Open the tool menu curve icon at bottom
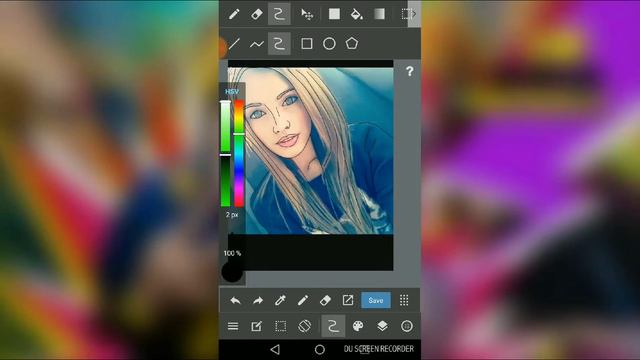The width and height of the screenshot is (640, 360). pyautogui.click(x=333, y=326)
